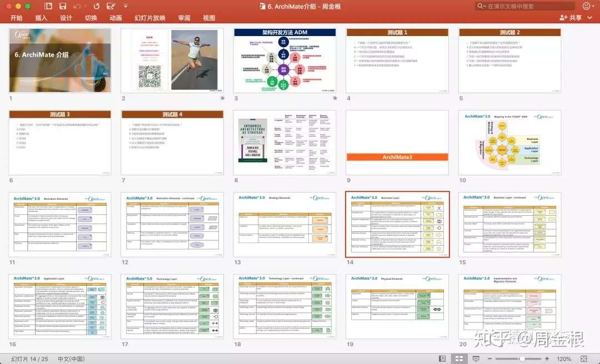Open the undo history dropdown arrow

pos(84,7)
